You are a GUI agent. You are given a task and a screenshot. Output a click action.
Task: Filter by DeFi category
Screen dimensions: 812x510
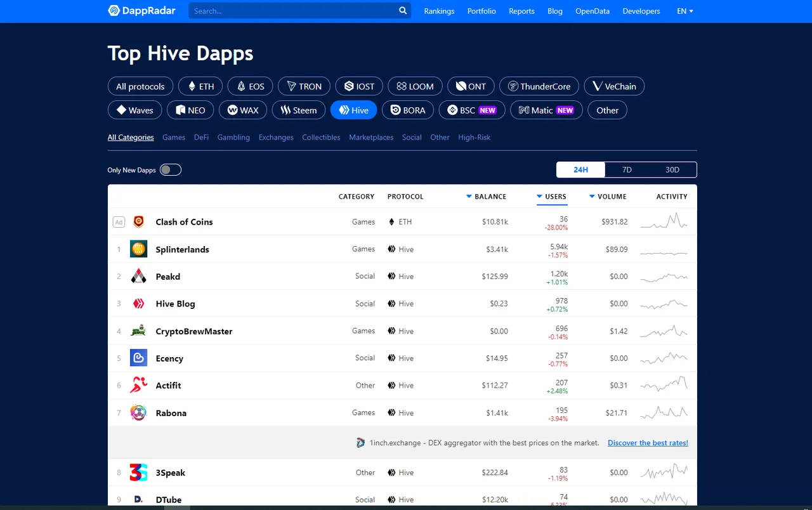click(201, 137)
